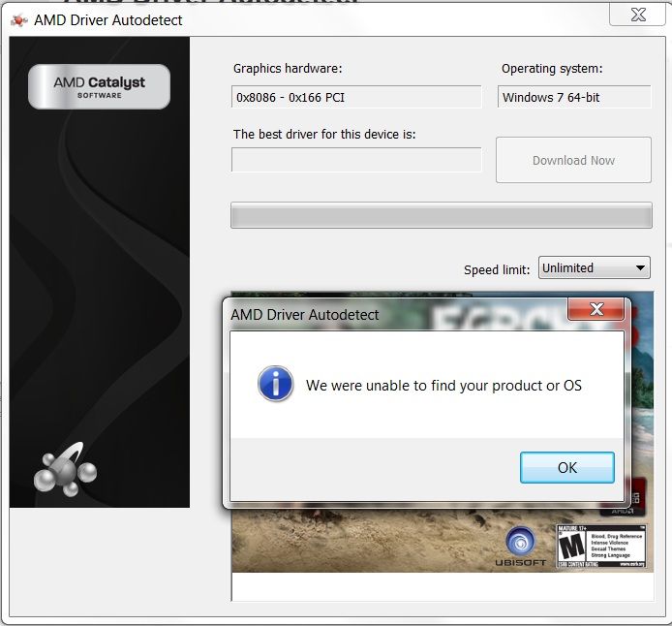Click the AMD Catalyst Software logo
Viewport: 672px width, 626px height.
point(99,86)
